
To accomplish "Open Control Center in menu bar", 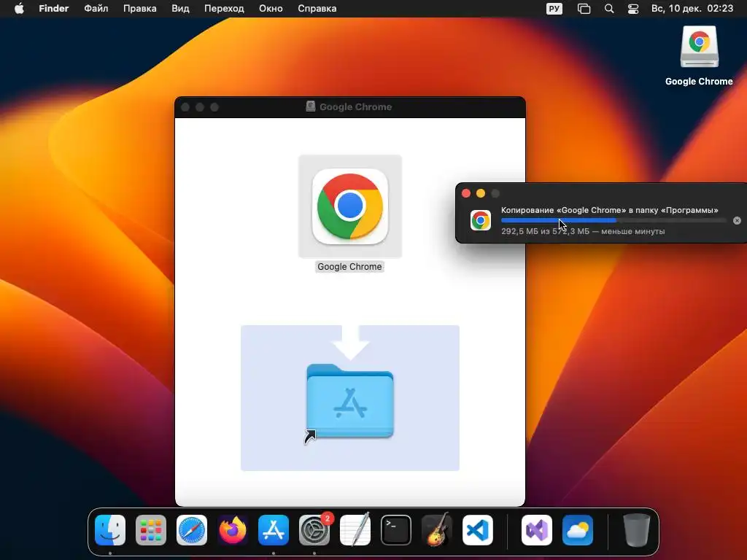I will (x=633, y=9).
